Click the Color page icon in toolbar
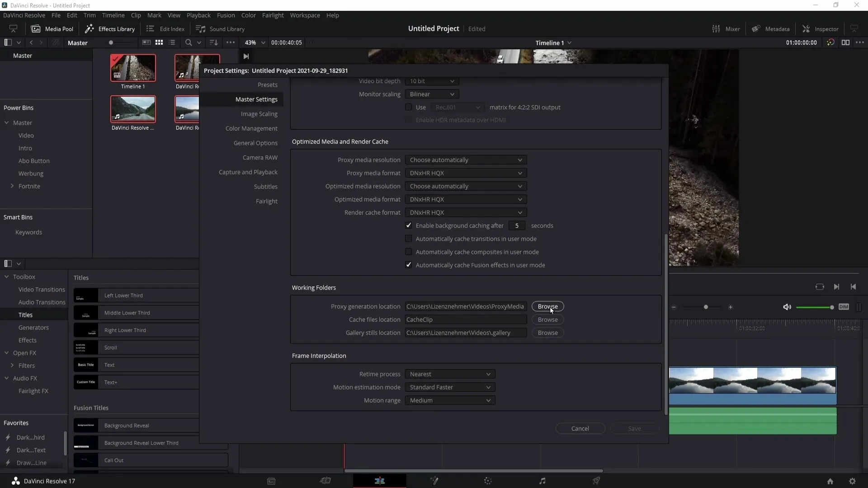 point(488,481)
